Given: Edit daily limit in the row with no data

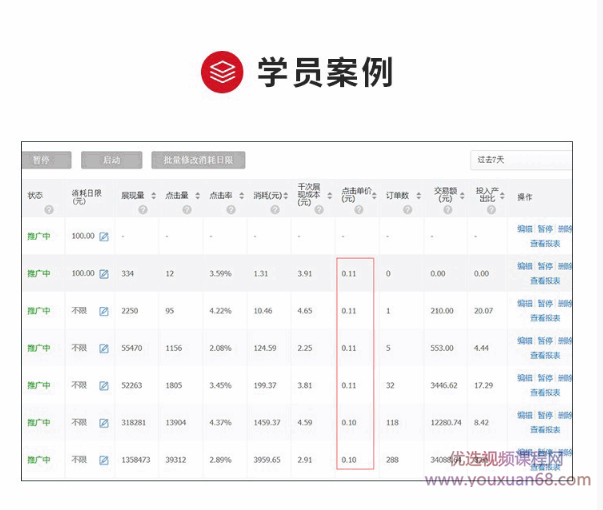Looking at the screenshot, I should click(x=104, y=237).
